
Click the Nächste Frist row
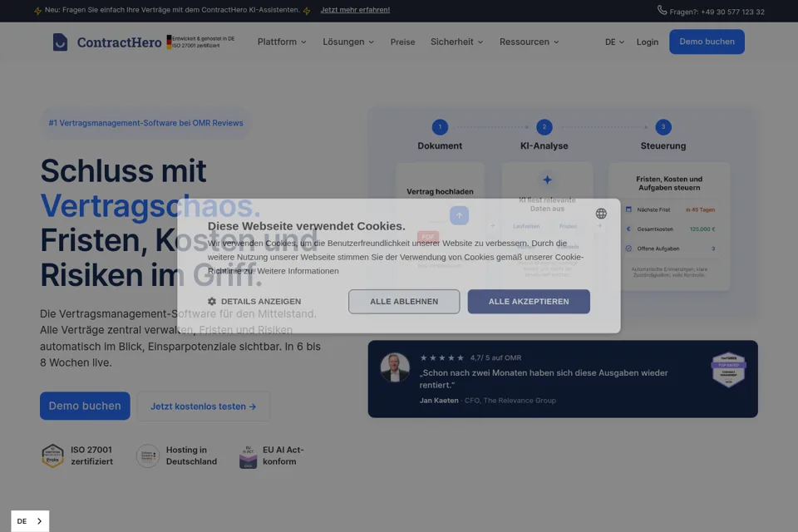pos(670,209)
